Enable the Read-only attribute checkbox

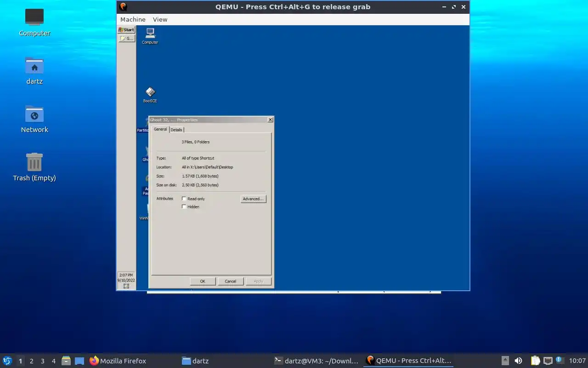pyautogui.click(x=184, y=199)
